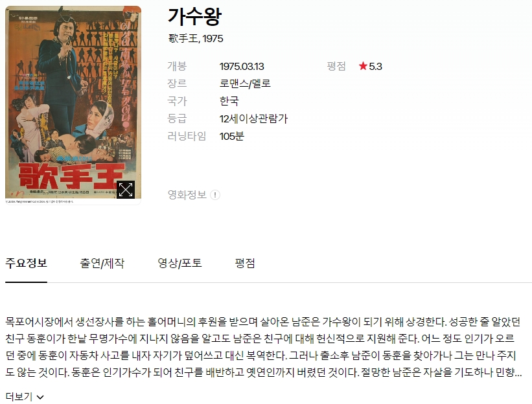Open the 영화정보 info exclamation icon
The image size is (532, 404).
[x=215, y=195]
